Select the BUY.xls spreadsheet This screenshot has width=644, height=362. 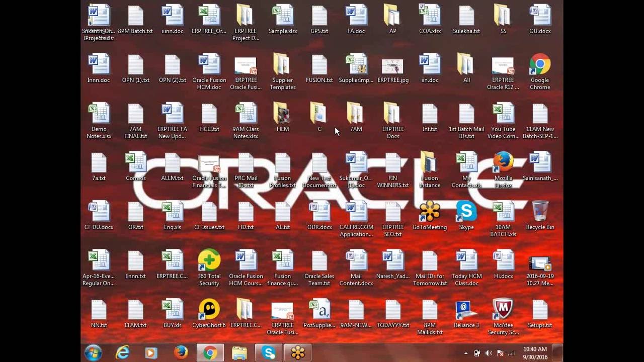tap(172, 314)
